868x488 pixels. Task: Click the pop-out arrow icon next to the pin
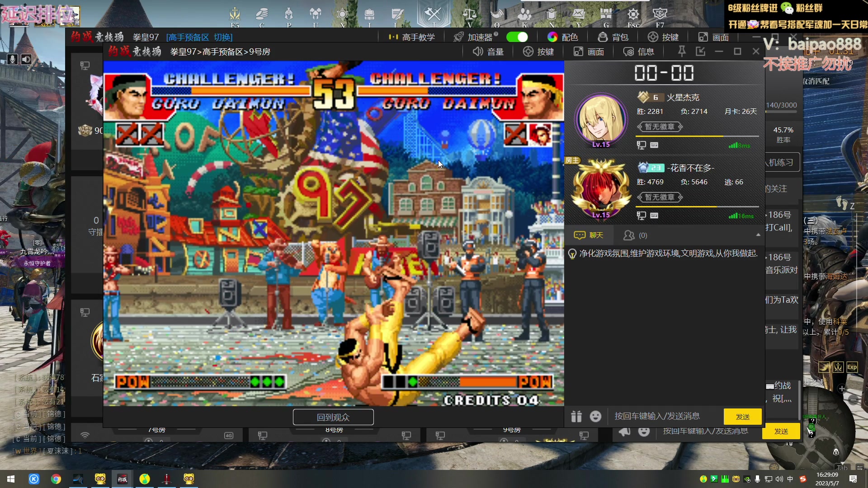click(700, 52)
